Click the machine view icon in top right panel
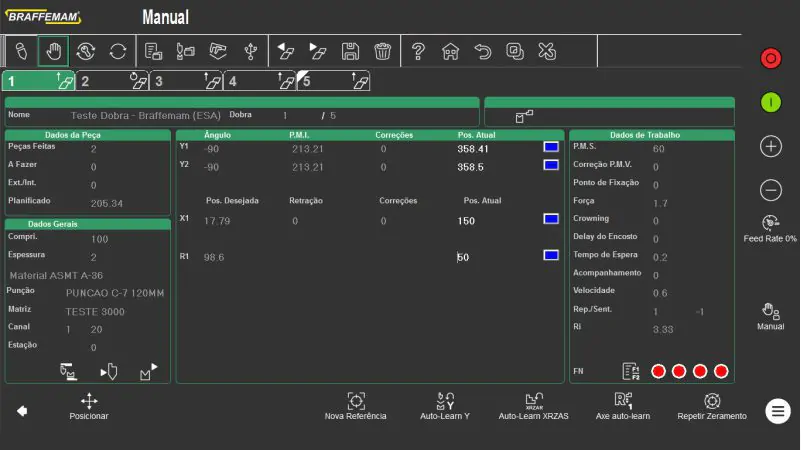Image resolution: width=801 pixels, height=450 pixels. click(x=524, y=117)
